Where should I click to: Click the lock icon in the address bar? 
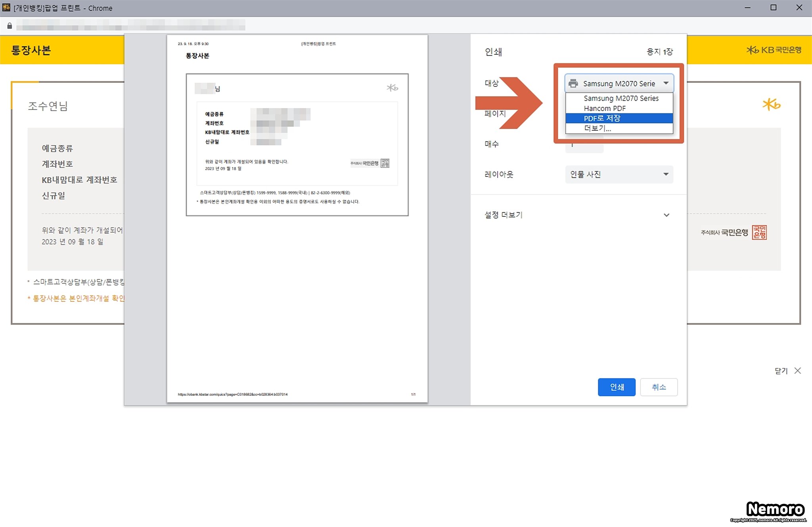tap(10, 26)
